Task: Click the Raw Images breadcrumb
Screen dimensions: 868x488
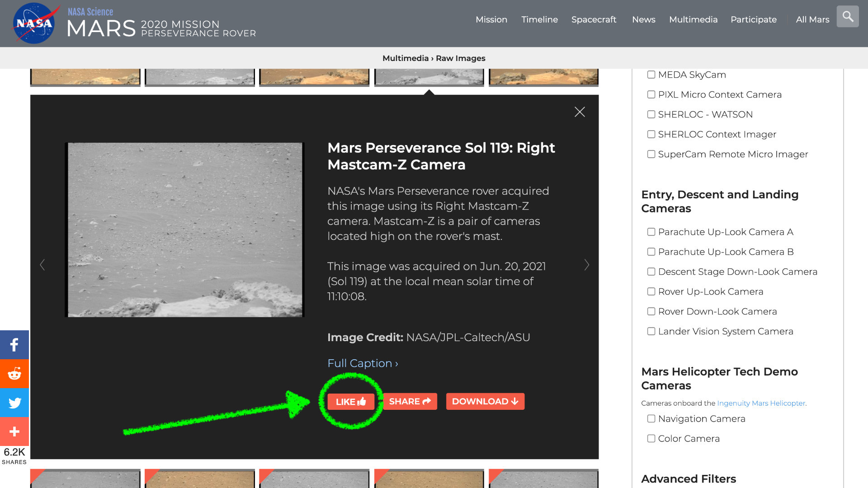Action: point(460,58)
